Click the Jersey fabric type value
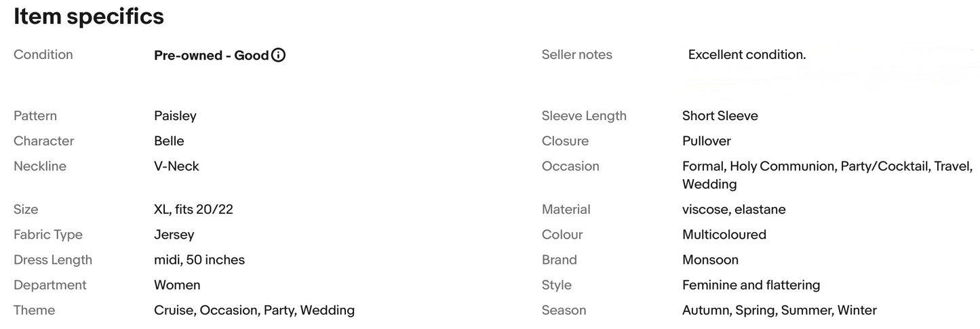 click(174, 235)
